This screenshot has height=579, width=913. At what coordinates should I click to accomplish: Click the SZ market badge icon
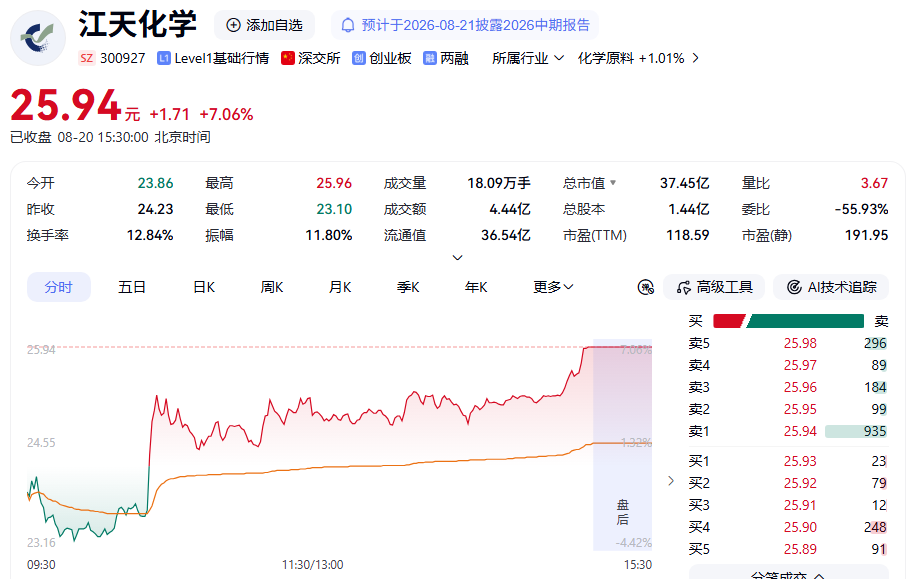coord(87,58)
